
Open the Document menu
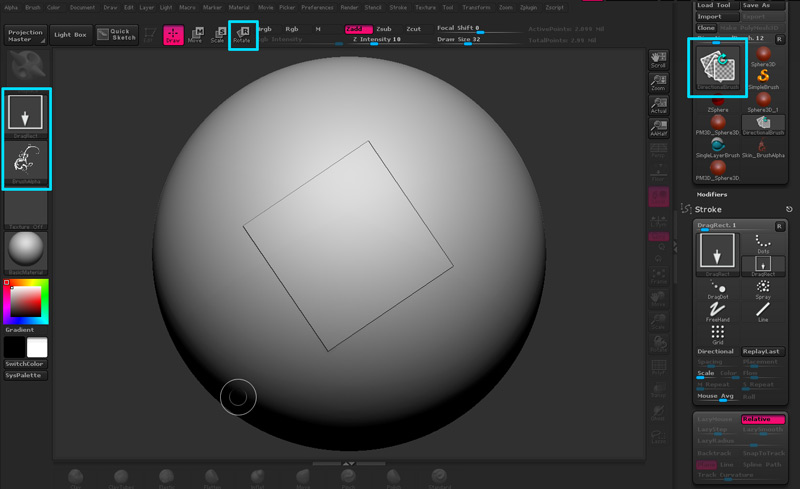click(82, 7)
